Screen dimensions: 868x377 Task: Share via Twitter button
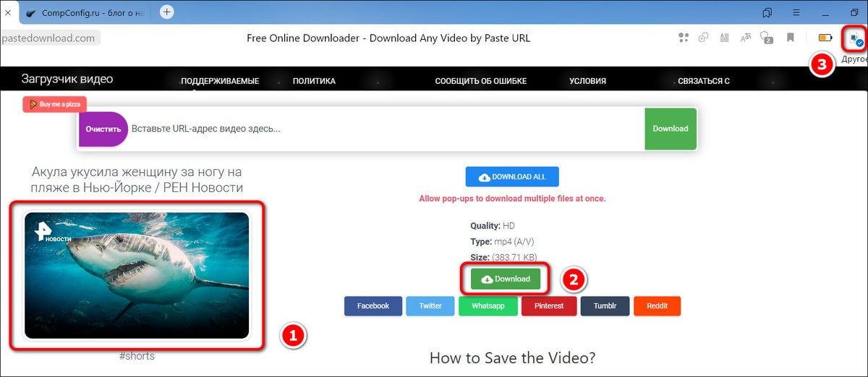coord(430,306)
